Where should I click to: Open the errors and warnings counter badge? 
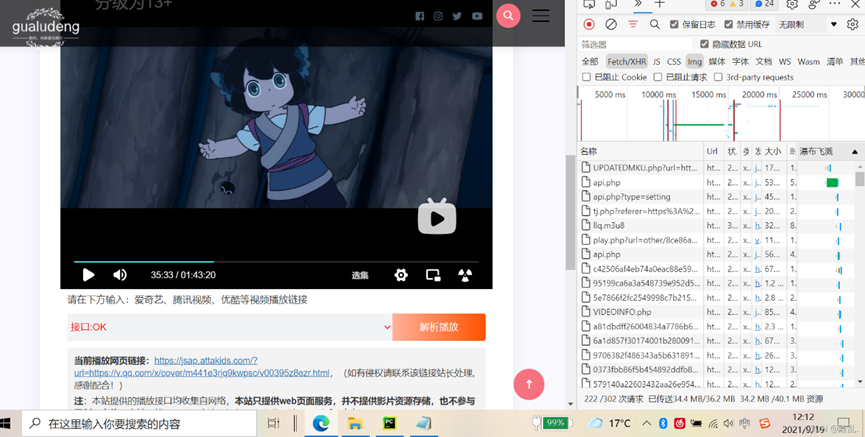click(727, 4)
